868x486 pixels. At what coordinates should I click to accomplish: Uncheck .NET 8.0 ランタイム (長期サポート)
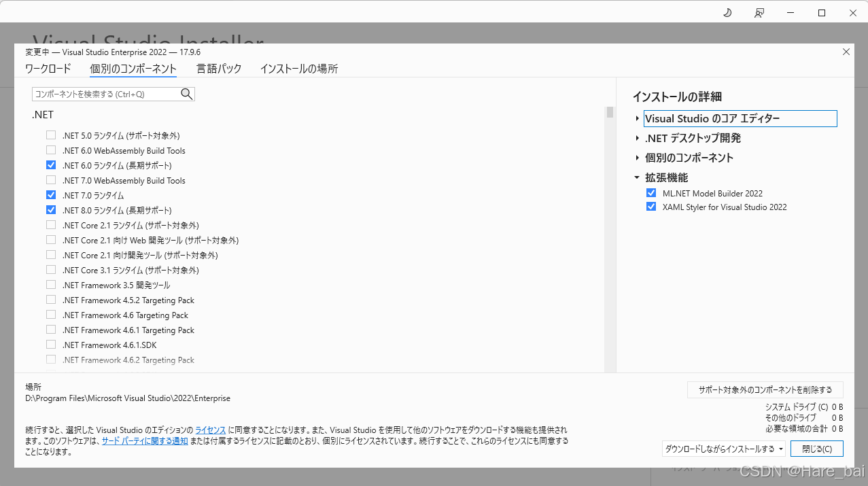(x=51, y=210)
